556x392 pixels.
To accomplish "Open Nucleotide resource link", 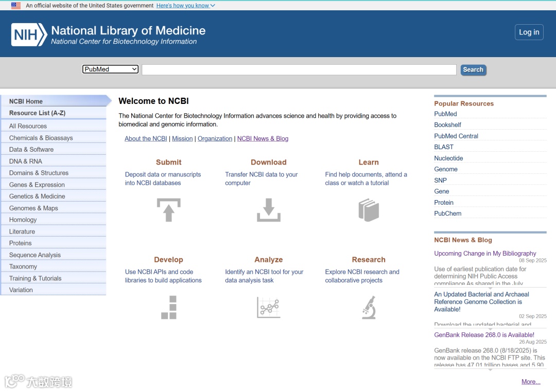I will pos(448,158).
